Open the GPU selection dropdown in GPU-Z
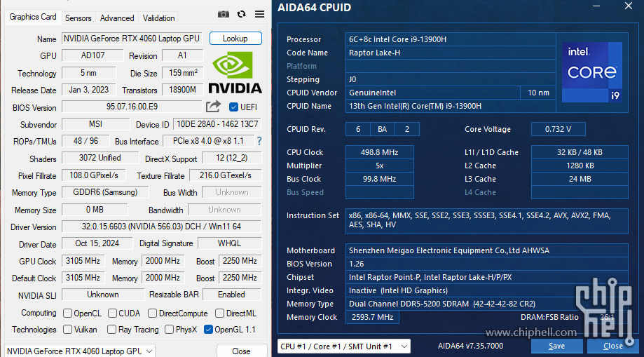 [80, 351]
